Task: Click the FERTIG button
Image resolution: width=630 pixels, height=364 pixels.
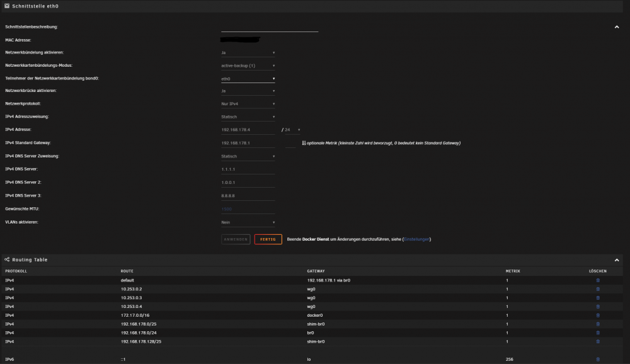Action: pos(268,239)
